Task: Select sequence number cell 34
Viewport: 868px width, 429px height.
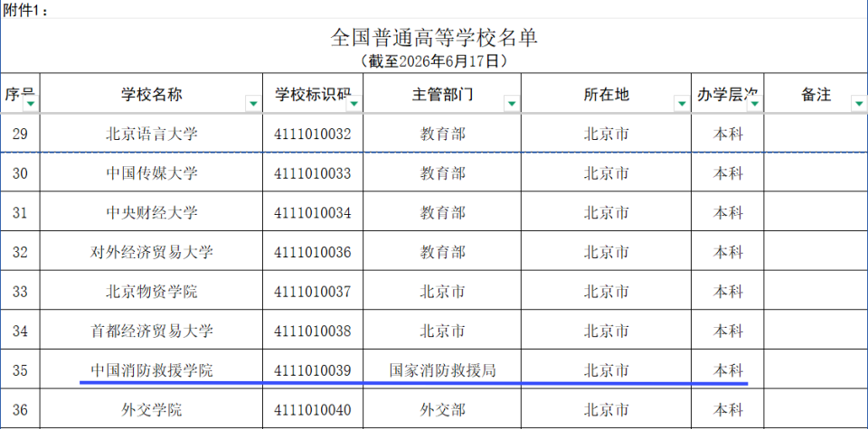Action: tap(20, 330)
